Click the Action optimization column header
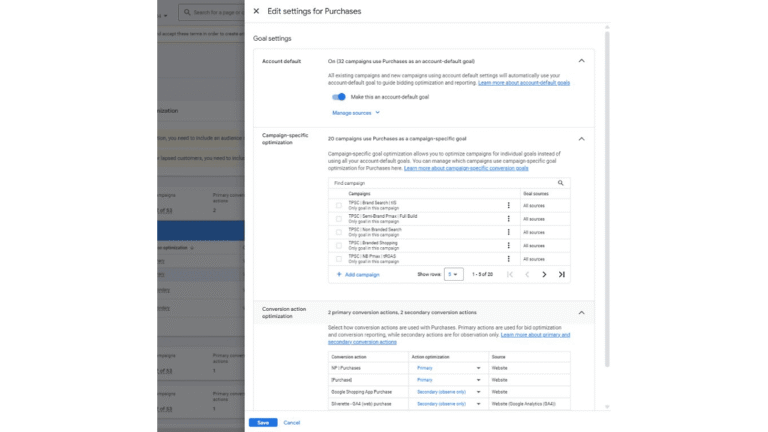Viewport: 768px width, 432px height. tap(431, 357)
